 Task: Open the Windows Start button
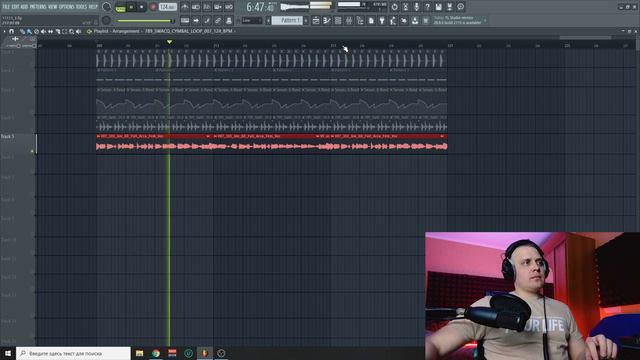click(x=8, y=353)
